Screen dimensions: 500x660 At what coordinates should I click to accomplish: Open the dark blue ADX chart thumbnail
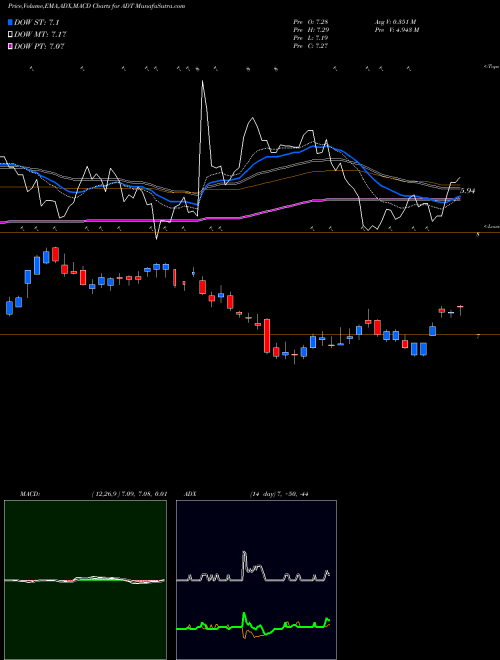256,580
